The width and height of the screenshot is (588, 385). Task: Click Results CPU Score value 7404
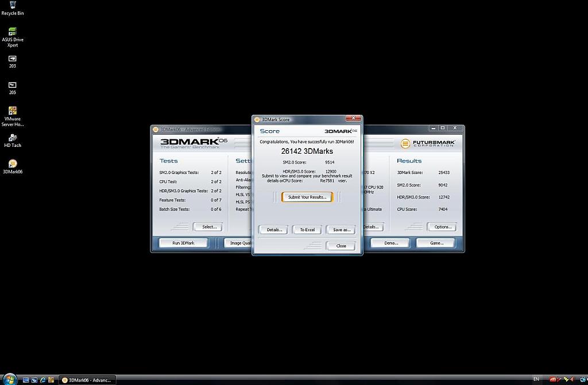pyautogui.click(x=443, y=209)
